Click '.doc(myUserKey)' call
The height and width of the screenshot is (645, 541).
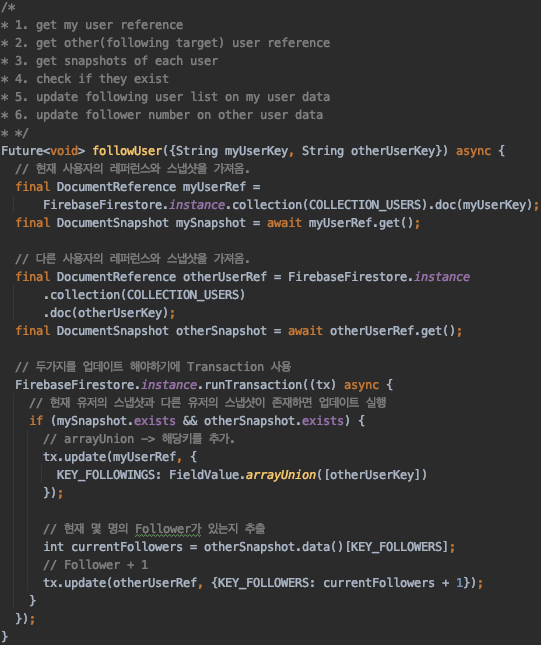tap(481, 205)
